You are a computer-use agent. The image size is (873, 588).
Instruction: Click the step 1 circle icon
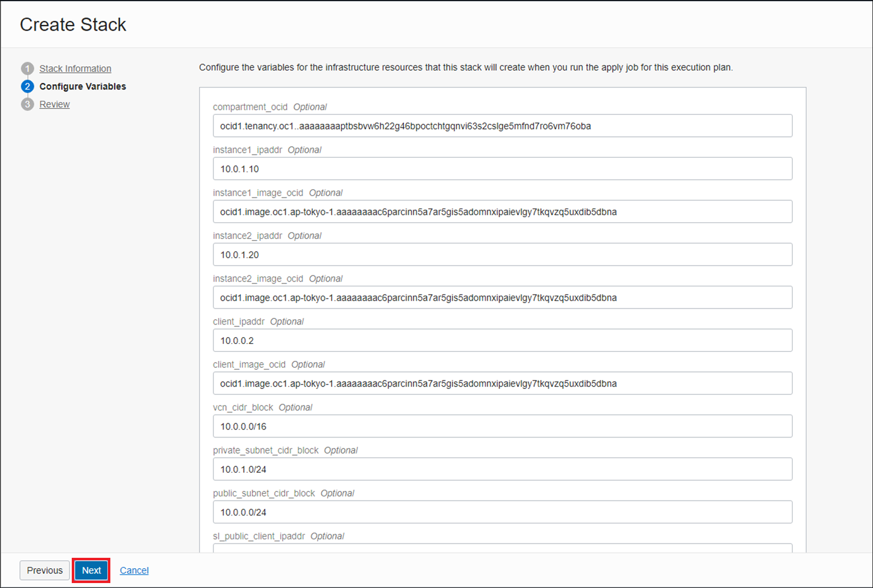(x=27, y=68)
